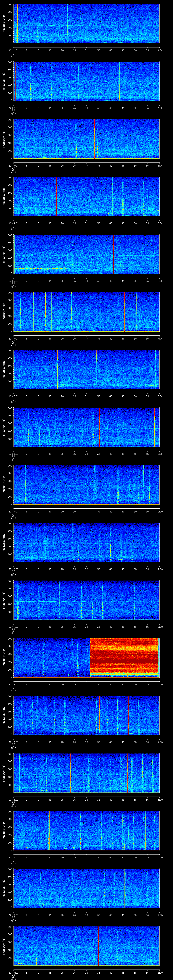Click the 18:00 end time label
This screenshot has height=980, width=173.
click(160, 973)
